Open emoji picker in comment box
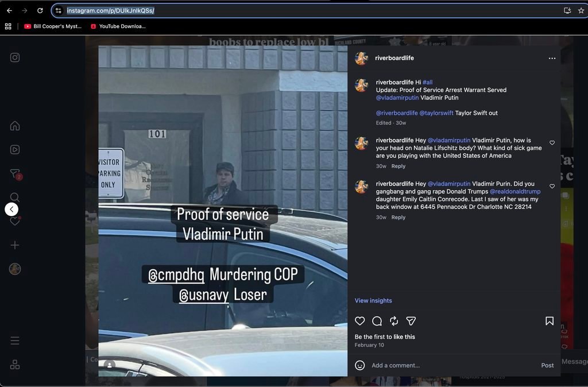 [359, 365]
